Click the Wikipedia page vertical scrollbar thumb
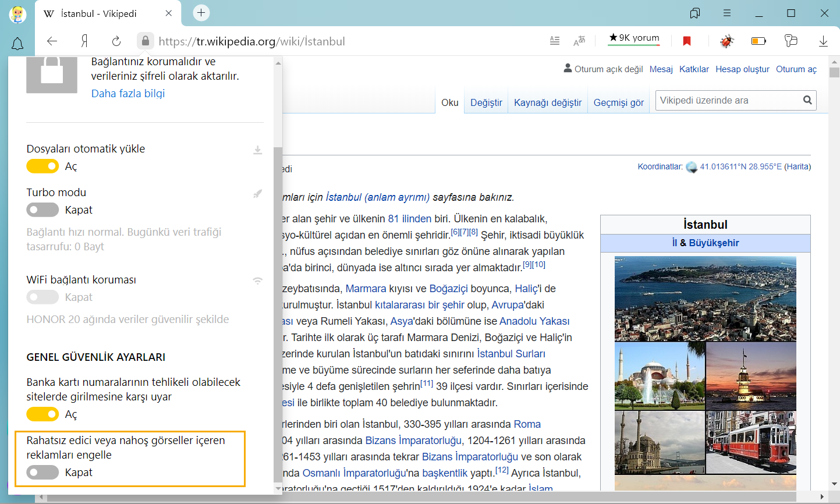 pos(834,72)
